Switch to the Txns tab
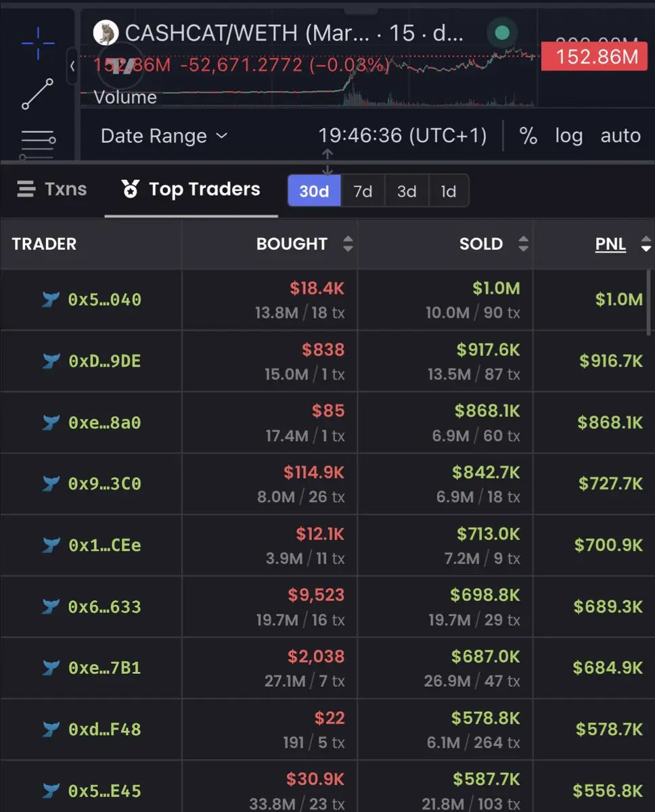This screenshot has height=812, width=655. pyautogui.click(x=52, y=189)
